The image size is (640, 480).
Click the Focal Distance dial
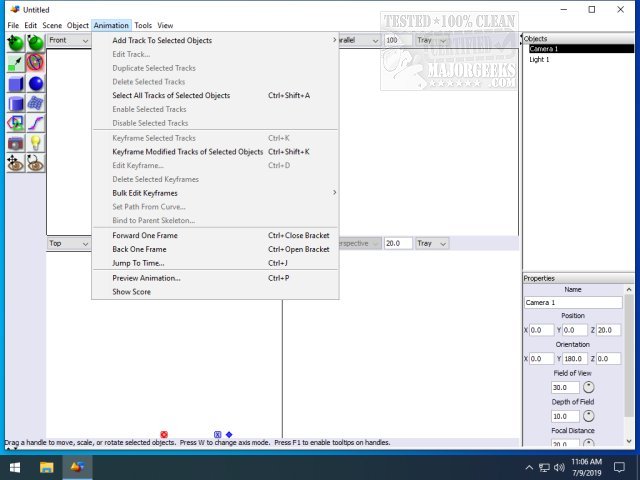(x=588, y=443)
